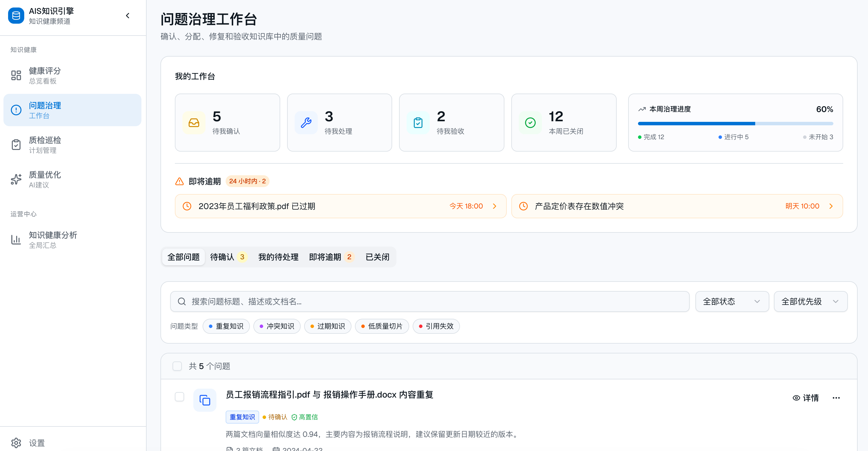Toggle the 过期知识 type filter chip
The image size is (868, 451).
point(328,326)
